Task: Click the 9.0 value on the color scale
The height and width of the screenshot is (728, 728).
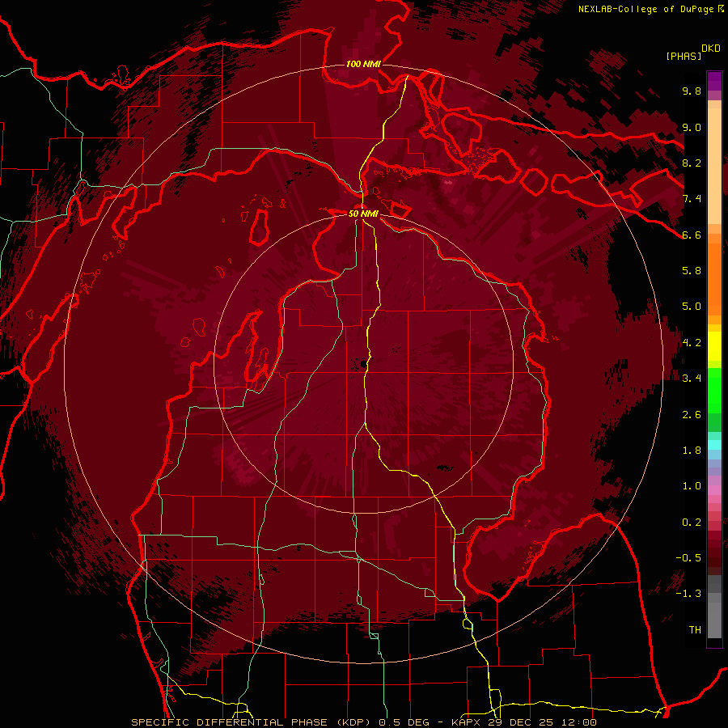Action: (692, 127)
